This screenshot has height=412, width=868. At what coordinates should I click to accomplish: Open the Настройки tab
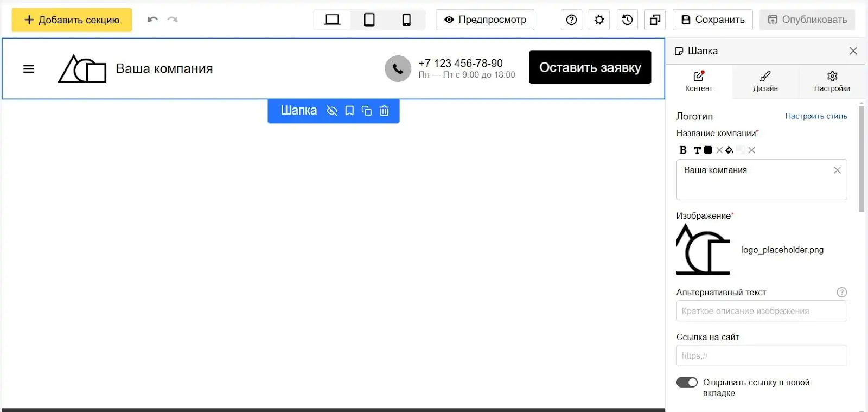832,82
